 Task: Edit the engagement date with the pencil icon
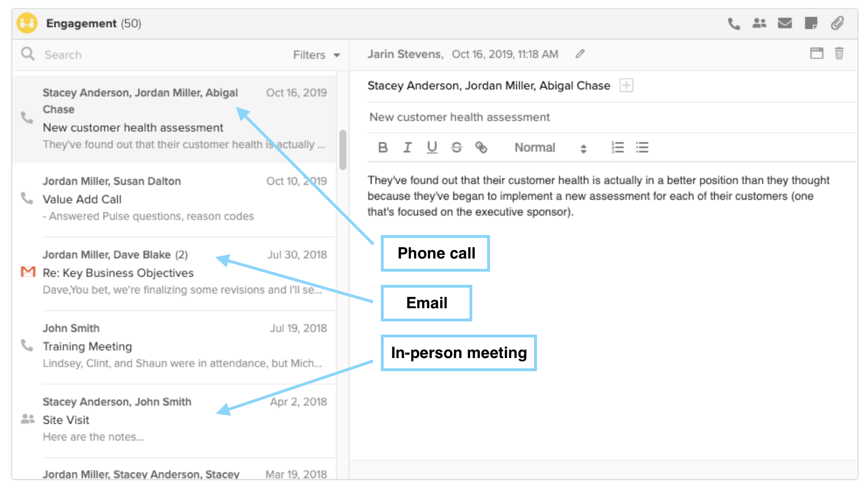click(x=580, y=54)
